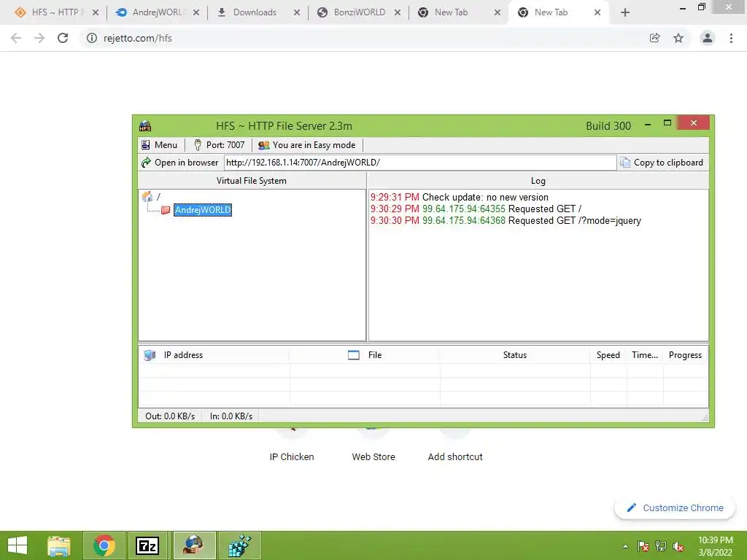The image size is (747, 560).
Task: Click the HFS URL address field
Action: [420, 163]
